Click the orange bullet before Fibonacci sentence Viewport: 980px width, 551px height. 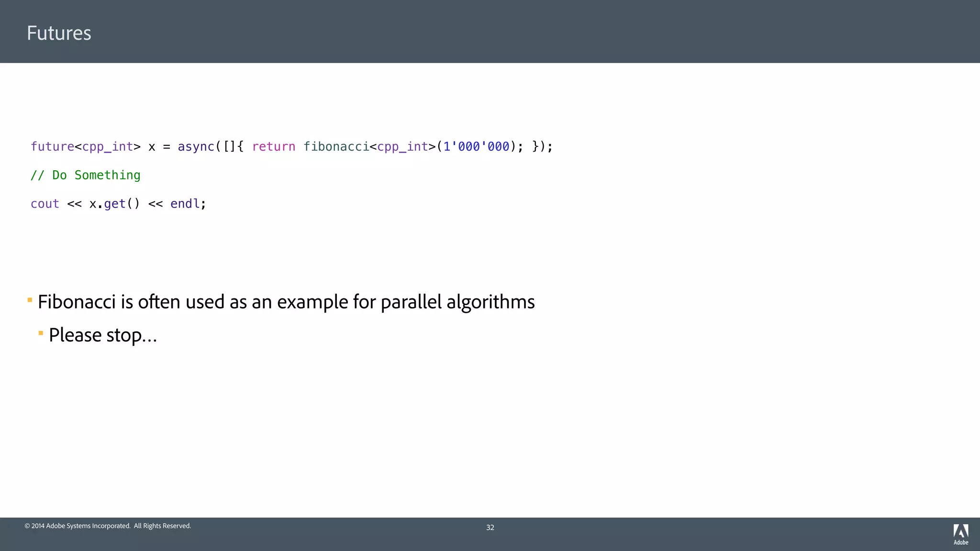[x=30, y=300]
